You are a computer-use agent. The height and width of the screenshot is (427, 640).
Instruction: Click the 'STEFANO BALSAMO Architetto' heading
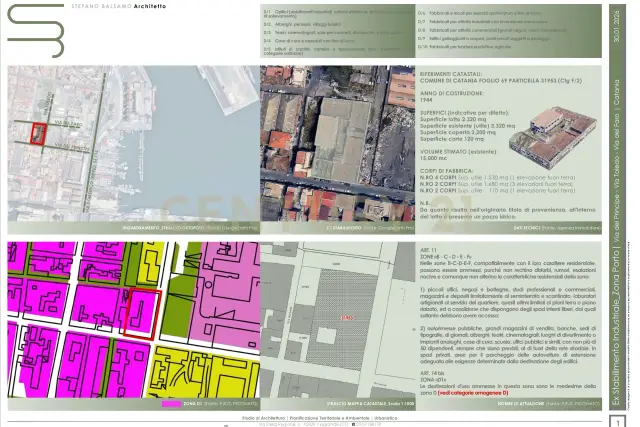119,6
